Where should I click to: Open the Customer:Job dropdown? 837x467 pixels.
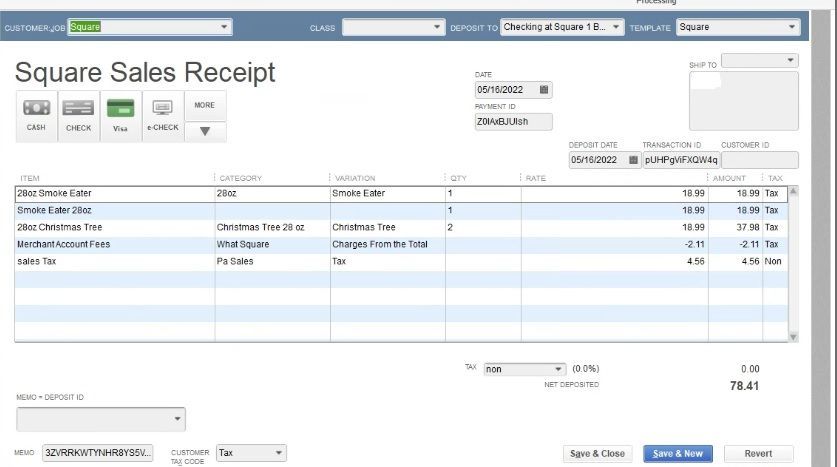pyautogui.click(x=223, y=27)
